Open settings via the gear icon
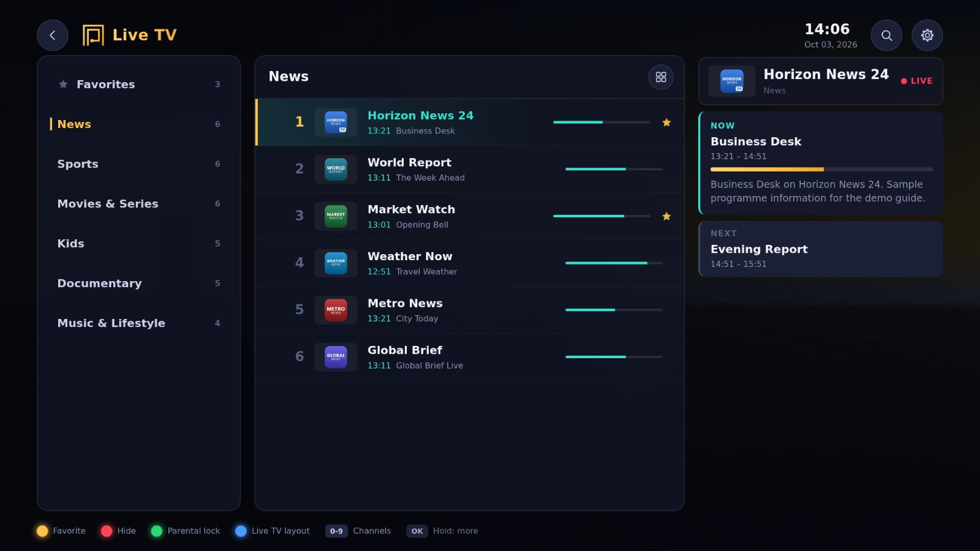 pos(927,35)
